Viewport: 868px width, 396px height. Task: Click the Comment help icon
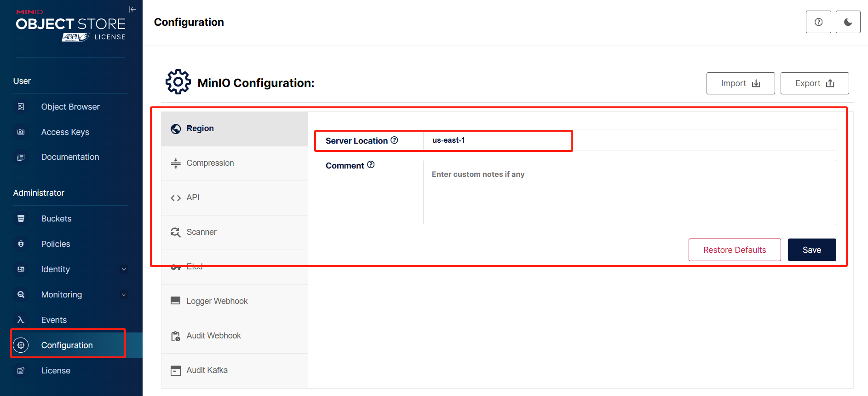[x=371, y=165]
